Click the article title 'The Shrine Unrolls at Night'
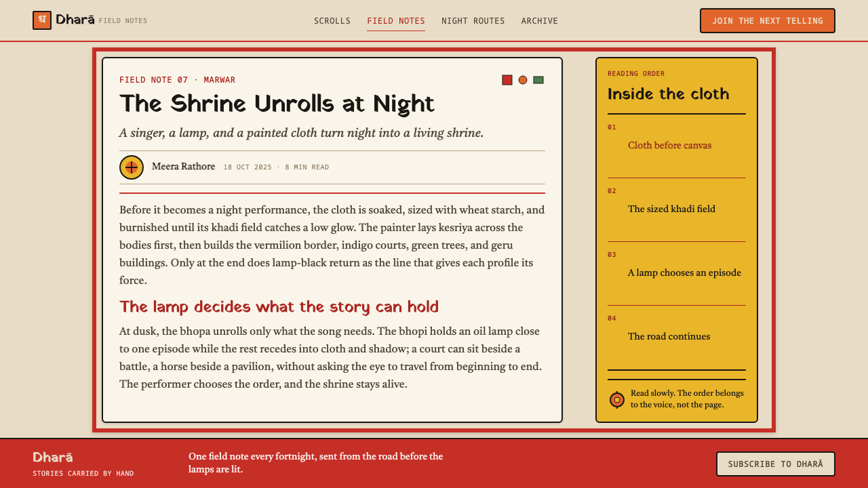This screenshot has height=488, width=868. click(x=277, y=104)
